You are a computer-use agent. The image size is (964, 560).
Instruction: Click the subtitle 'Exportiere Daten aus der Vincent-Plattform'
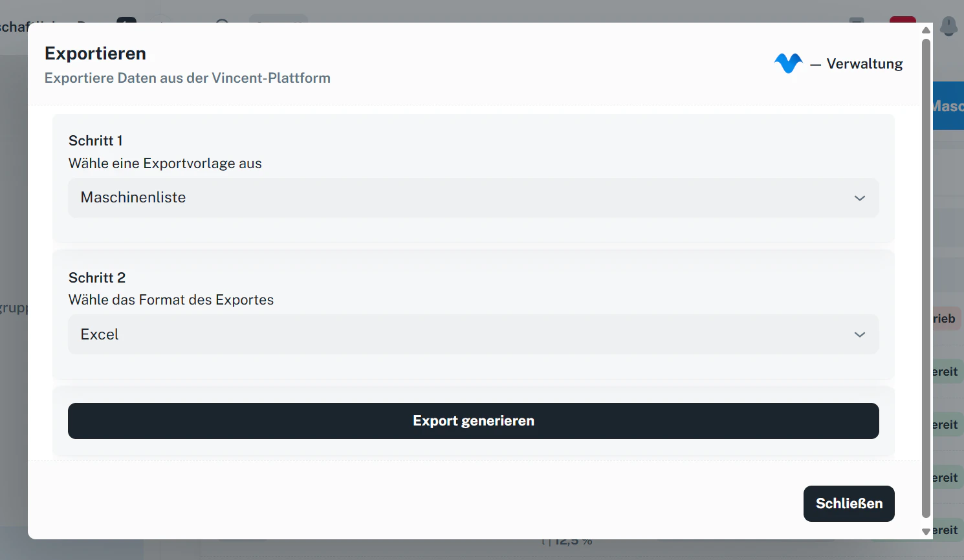(188, 78)
